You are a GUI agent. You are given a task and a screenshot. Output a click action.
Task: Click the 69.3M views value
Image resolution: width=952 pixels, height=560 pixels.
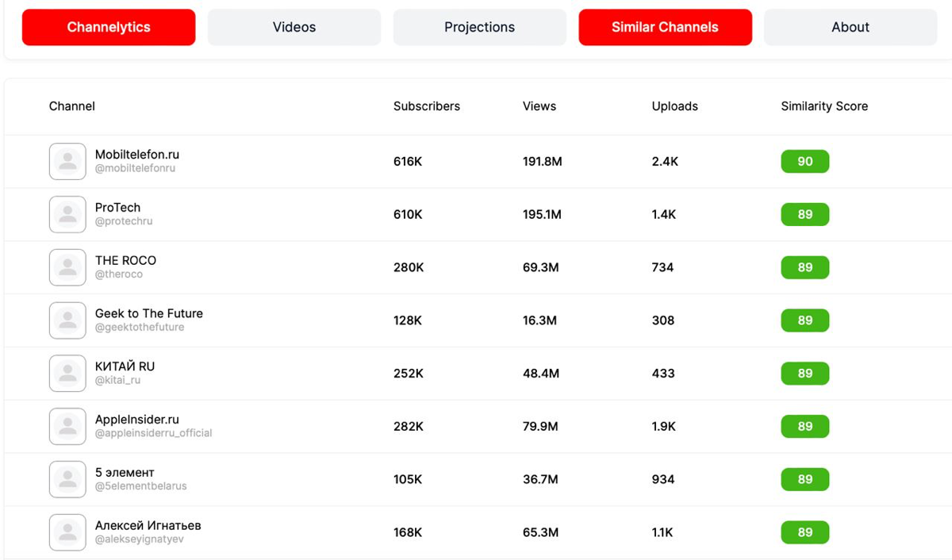coord(541,268)
